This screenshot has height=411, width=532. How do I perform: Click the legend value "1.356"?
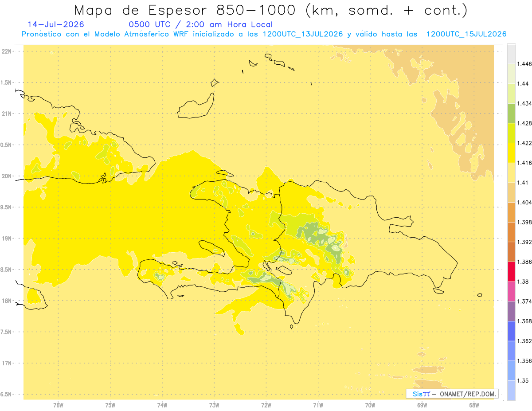pyautogui.click(x=524, y=361)
